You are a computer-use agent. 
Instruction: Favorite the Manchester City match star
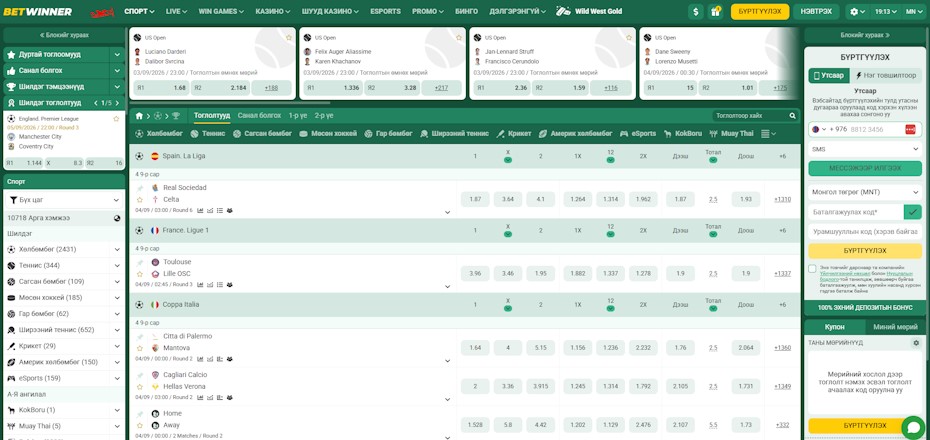[x=116, y=119]
